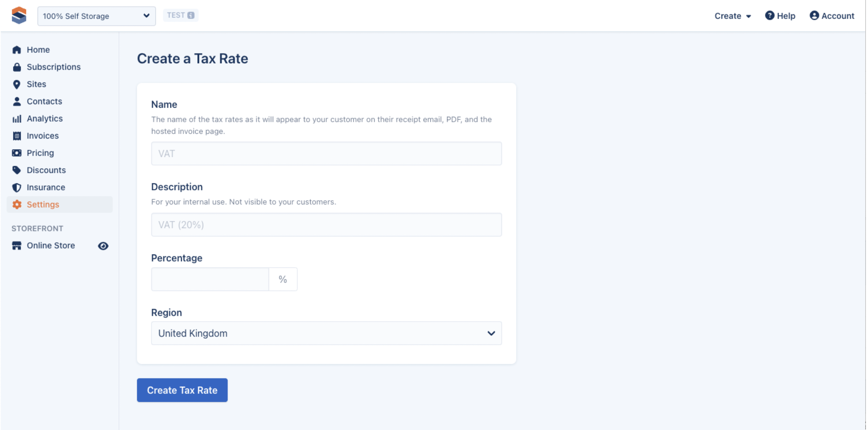Image resolution: width=868 pixels, height=430 pixels.
Task: Click into the Percentage input box
Action: click(x=210, y=279)
